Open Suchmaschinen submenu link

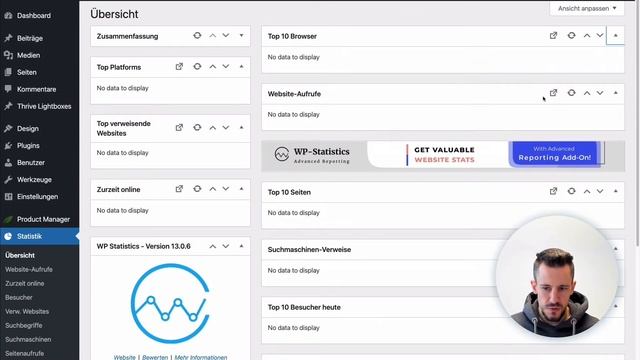tap(28, 340)
